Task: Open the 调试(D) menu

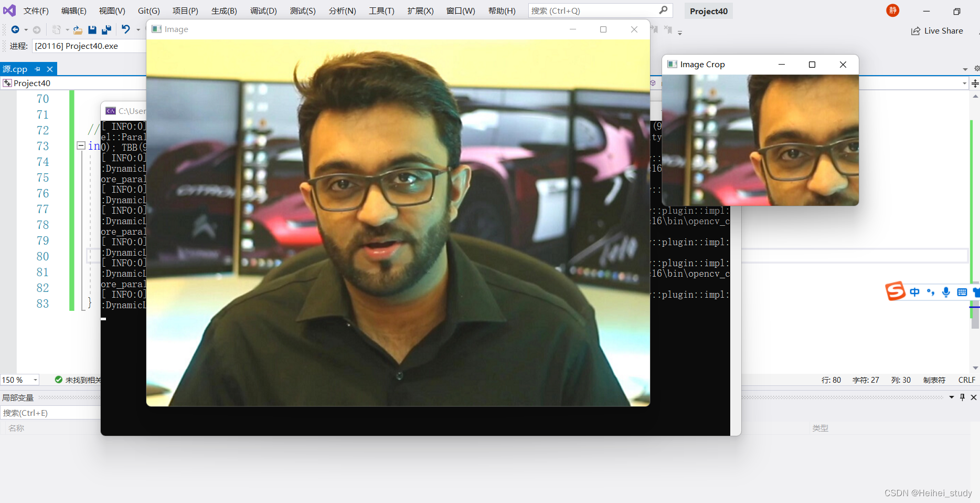Action: coord(263,11)
